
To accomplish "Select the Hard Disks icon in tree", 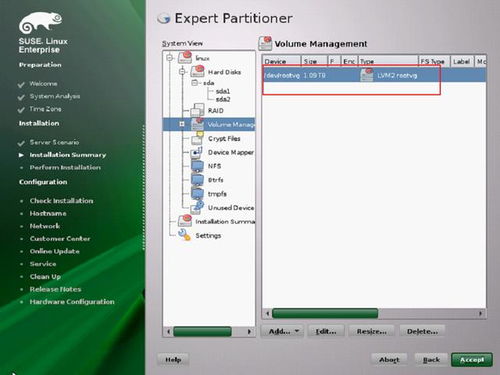I will (x=197, y=71).
